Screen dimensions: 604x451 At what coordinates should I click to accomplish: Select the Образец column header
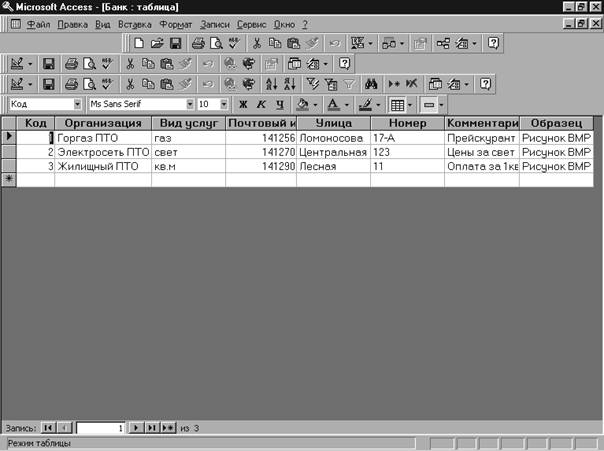pyautogui.click(x=556, y=123)
